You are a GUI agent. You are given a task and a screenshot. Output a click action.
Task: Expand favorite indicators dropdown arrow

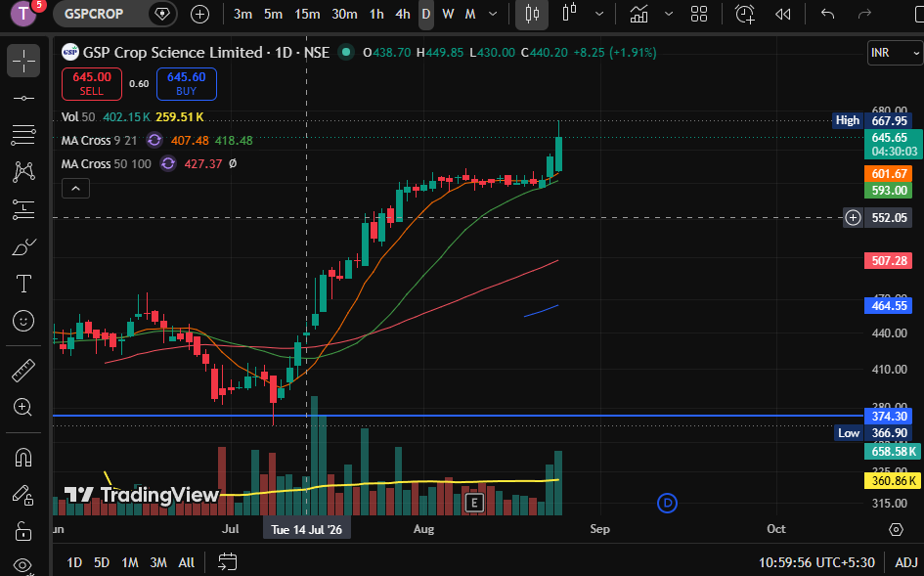pyautogui.click(x=669, y=14)
